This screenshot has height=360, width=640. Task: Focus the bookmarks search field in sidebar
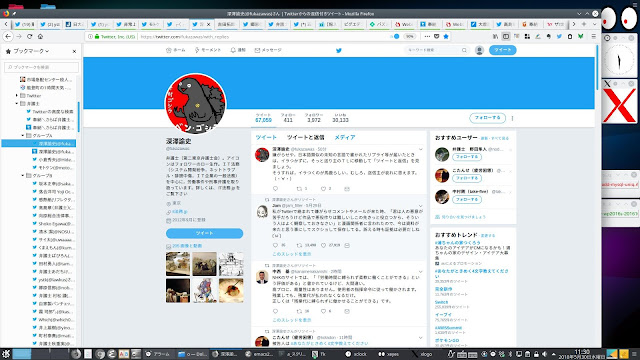pyautogui.click(x=41, y=67)
